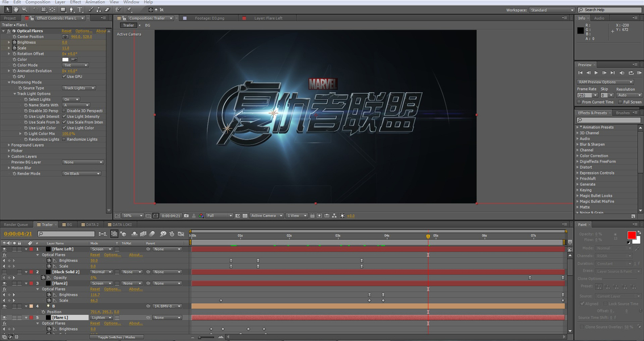Select the Selection arrow tool
This screenshot has height=341, width=644.
(8, 9)
